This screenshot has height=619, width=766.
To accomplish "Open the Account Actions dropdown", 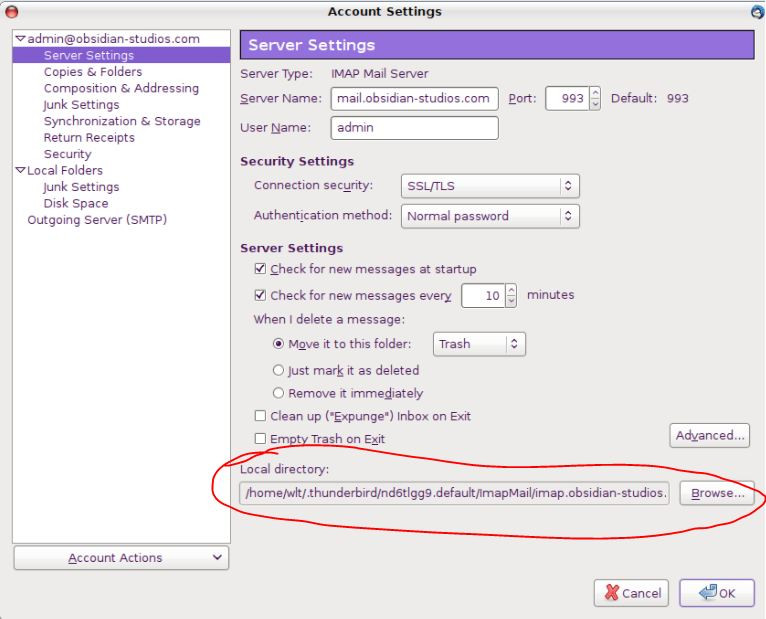I will pos(121,558).
